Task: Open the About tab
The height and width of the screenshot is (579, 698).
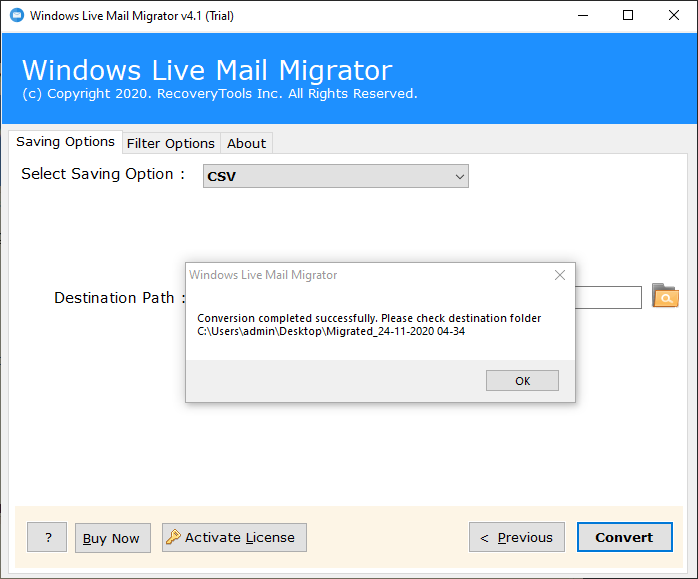Action: [x=246, y=143]
